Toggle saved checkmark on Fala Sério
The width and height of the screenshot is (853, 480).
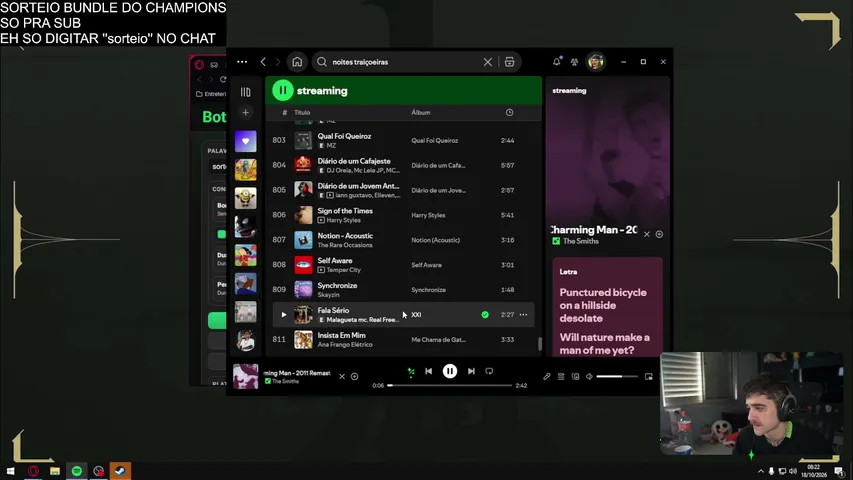pyautogui.click(x=485, y=315)
